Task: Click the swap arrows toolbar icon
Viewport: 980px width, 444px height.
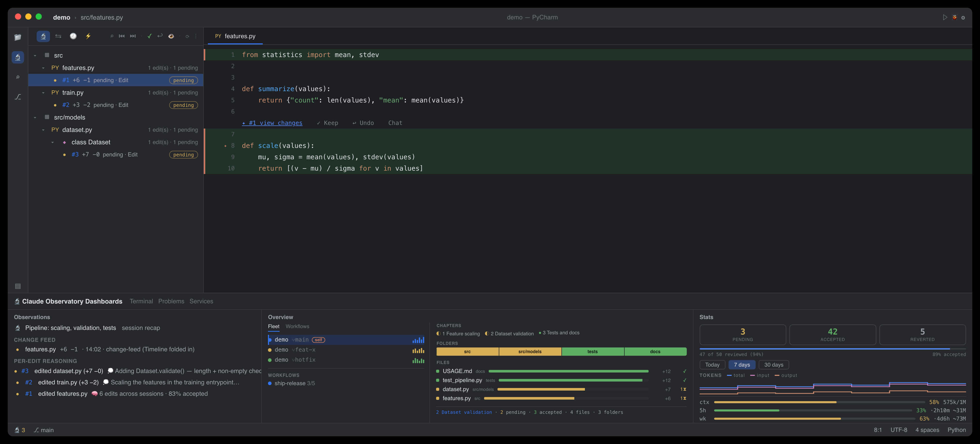Action: [58, 36]
